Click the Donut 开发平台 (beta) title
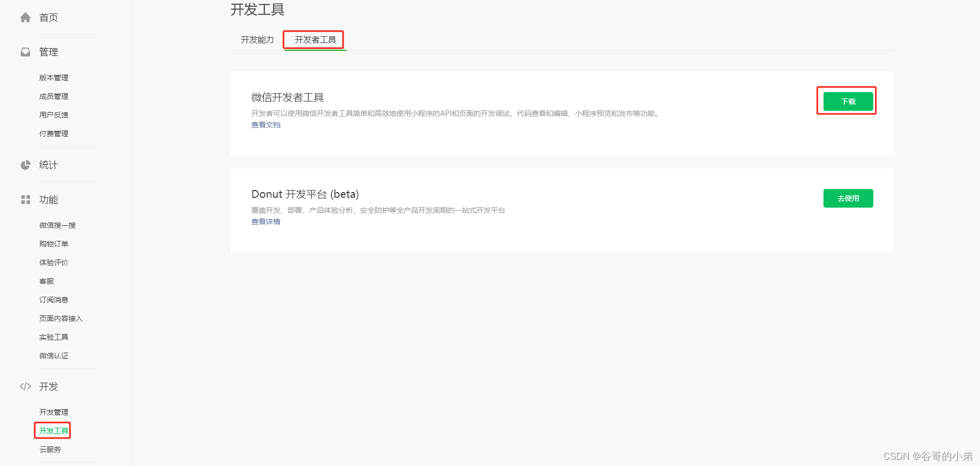This screenshot has width=980, height=466. click(x=305, y=194)
